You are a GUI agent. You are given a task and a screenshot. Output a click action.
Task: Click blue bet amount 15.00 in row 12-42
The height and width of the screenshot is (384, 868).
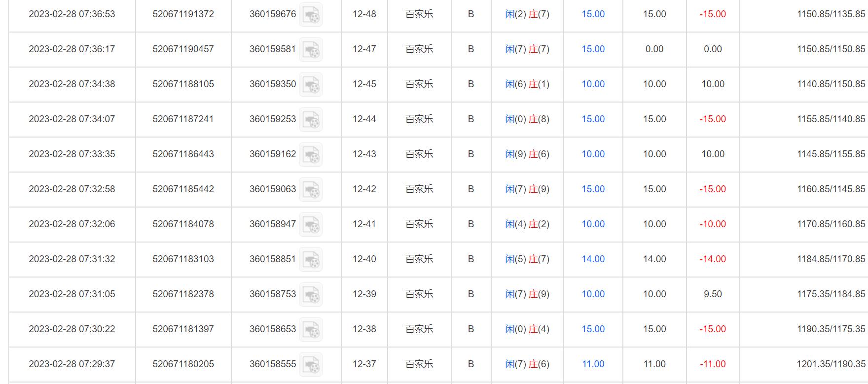click(x=593, y=189)
